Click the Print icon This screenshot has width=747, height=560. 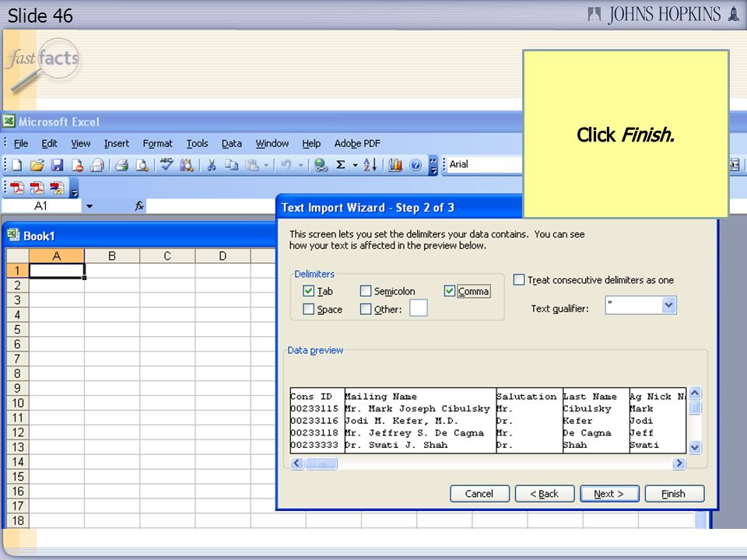pyautogui.click(x=121, y=165)
